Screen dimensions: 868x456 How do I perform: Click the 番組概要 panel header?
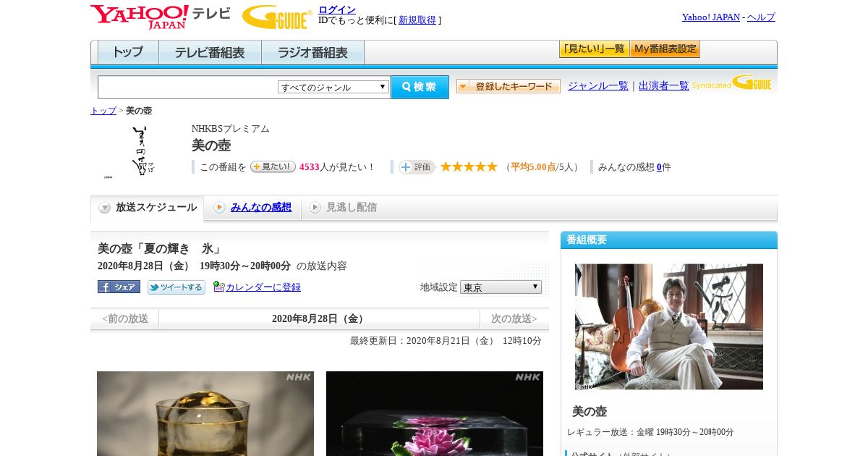[669, 240]
